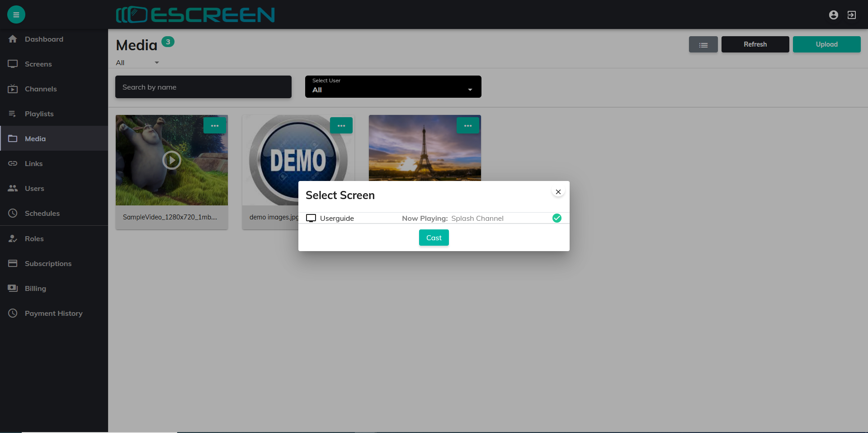Close the Select Screen dialog

point(558,192)
